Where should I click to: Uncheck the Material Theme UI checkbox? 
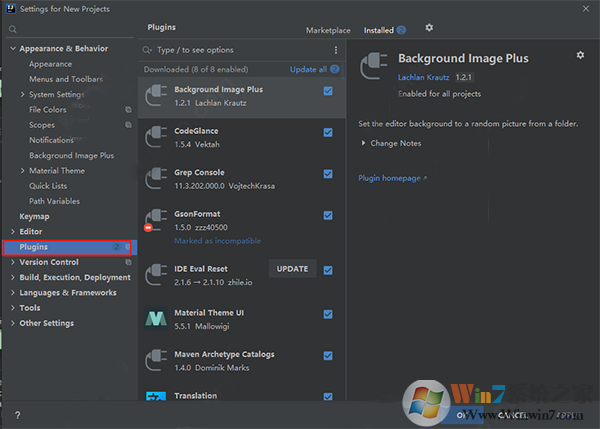pyautogui.click(x=328, y=314)
